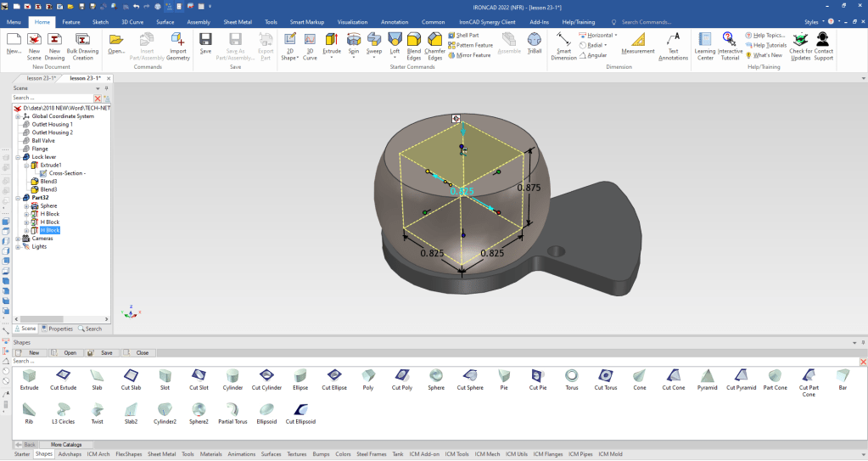Expand the Global Coordinate System node

pyautogui.click(x=17, y=116)
